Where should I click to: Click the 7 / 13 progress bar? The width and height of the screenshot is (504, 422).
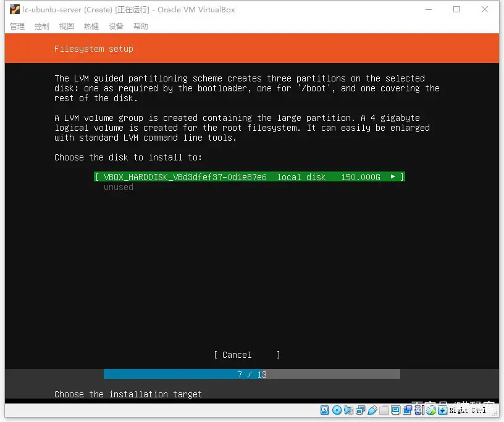point(251,374)
